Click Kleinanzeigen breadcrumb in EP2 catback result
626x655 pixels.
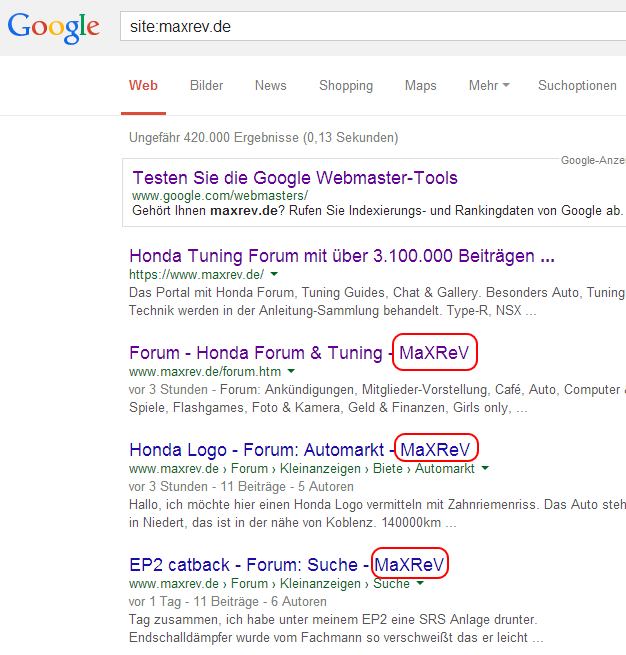pos(320,584)
